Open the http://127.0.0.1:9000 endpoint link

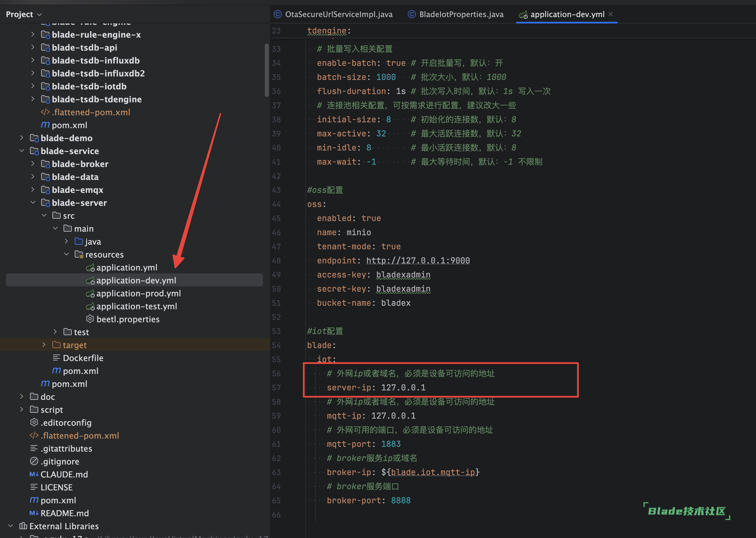(418, 261)
